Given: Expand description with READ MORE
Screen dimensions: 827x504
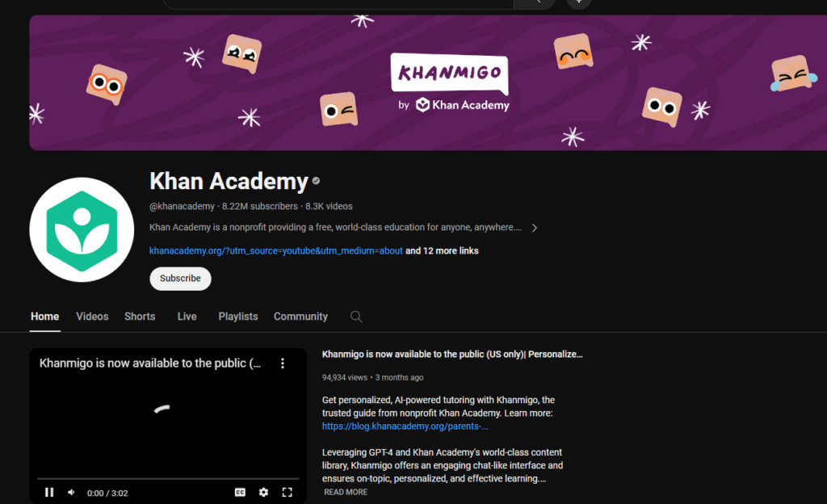Looking at the screenshot, I should click(346, 492).
